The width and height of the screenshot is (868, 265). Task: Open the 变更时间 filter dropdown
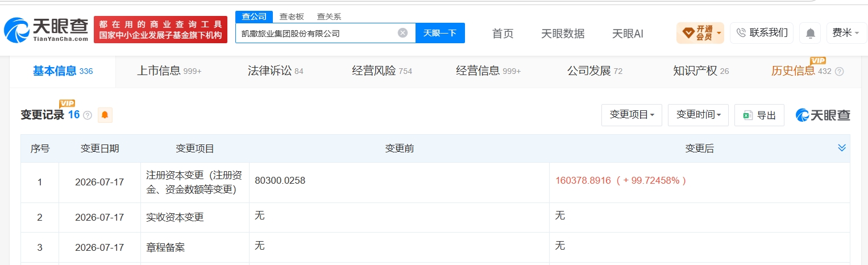click(x=698, y=115)
